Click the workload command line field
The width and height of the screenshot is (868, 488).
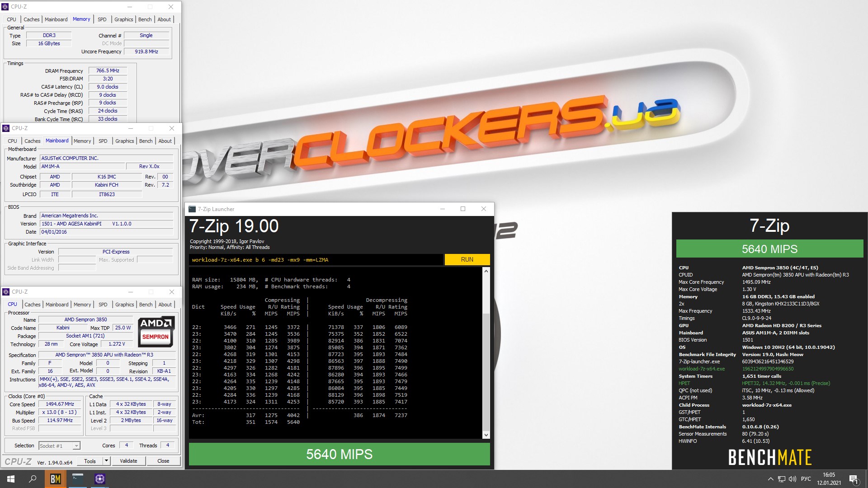pos(316,260)
